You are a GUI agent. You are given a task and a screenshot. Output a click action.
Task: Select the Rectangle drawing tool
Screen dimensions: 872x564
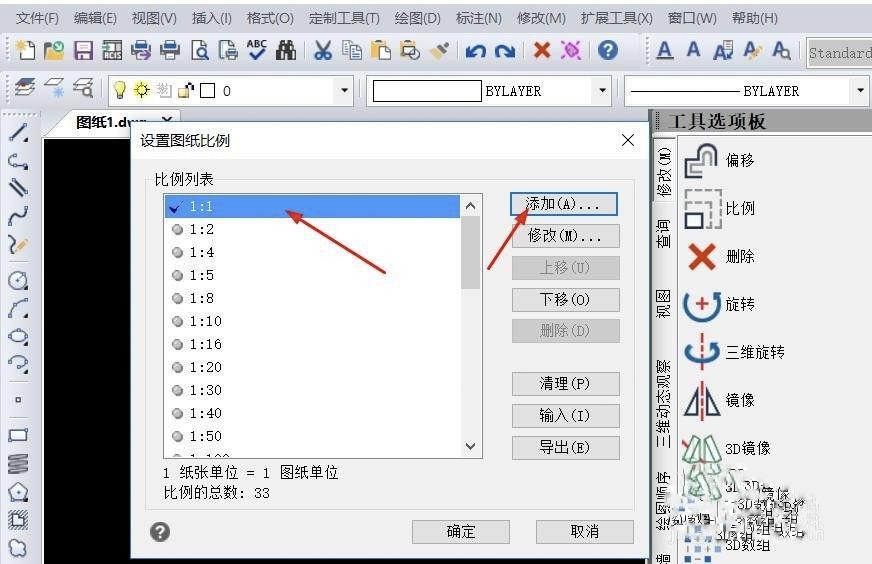coord(18,434)
